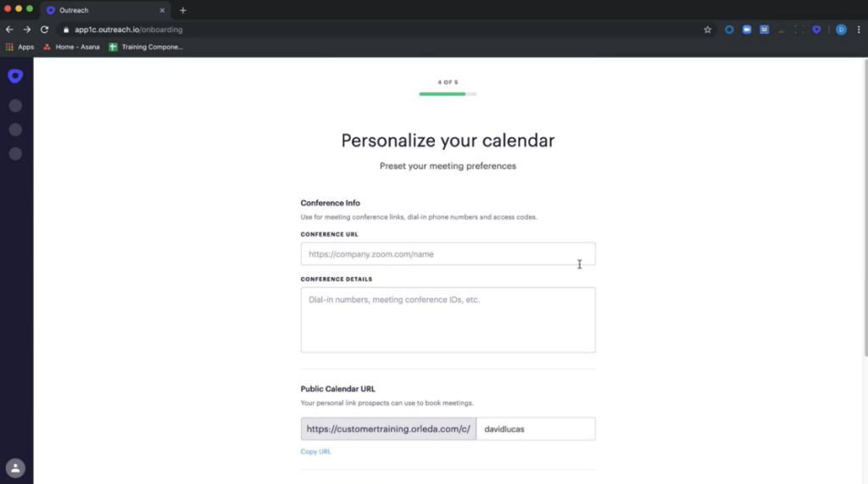Click the Chrome profile avatar D
This screenshot has height=484, width=868.
841,30
